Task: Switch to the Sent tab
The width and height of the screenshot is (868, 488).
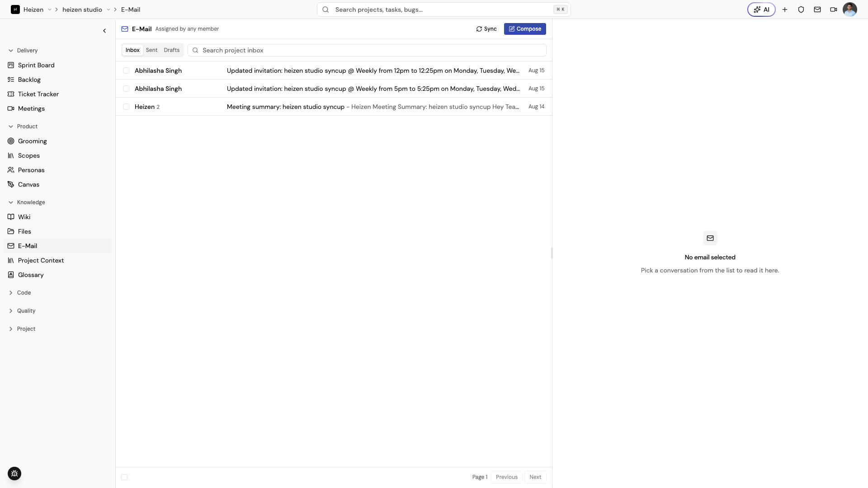Action: 151,50
